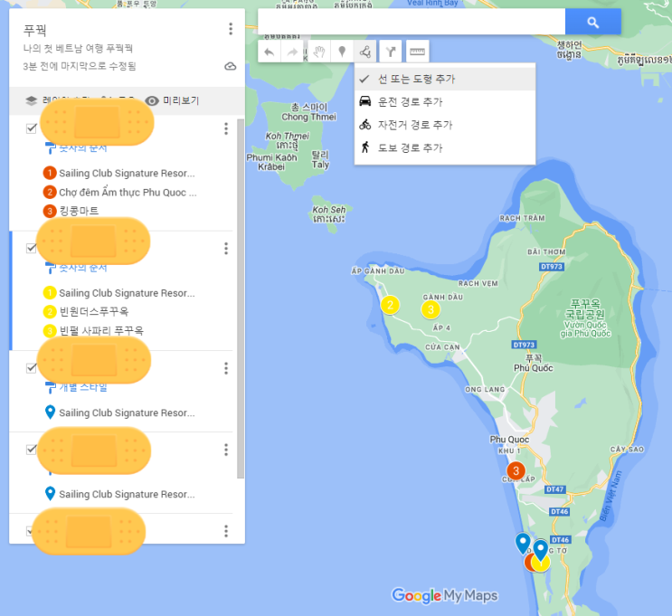Select the measure distance ruler tool
672x616 pixels.
417,52
